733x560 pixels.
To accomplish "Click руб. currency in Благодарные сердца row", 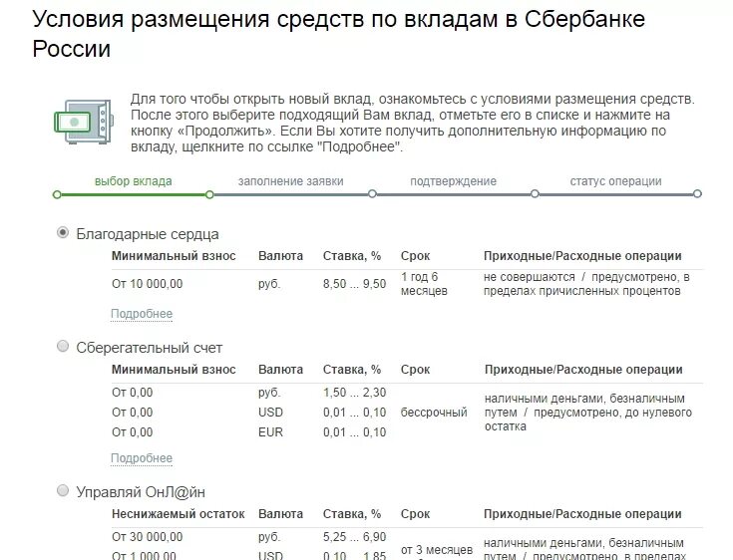I will pos(269,284).
